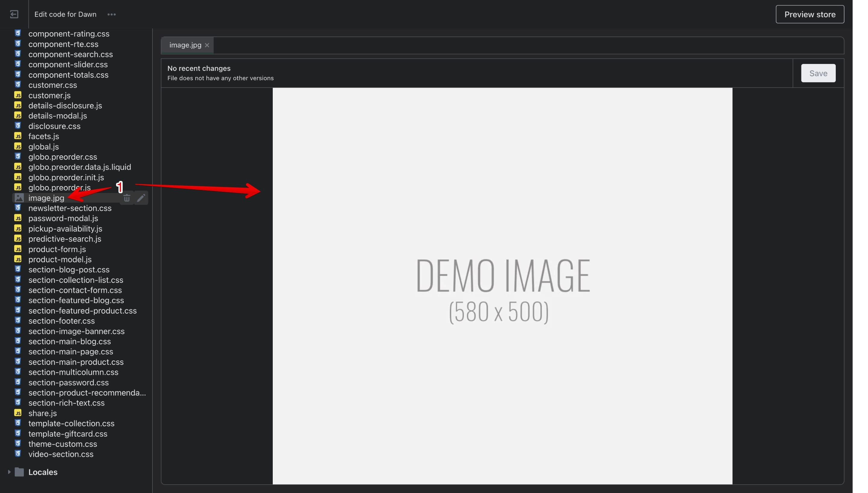Screen dimensions: 868x493
Task: Open video-section.css file
Action: point(61,454)
